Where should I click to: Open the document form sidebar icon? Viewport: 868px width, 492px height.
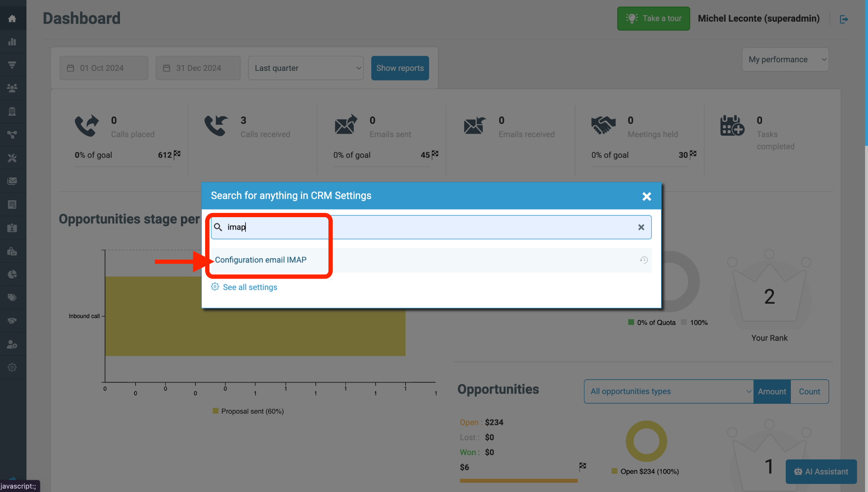pyautogui.click(x=12, y=204)
